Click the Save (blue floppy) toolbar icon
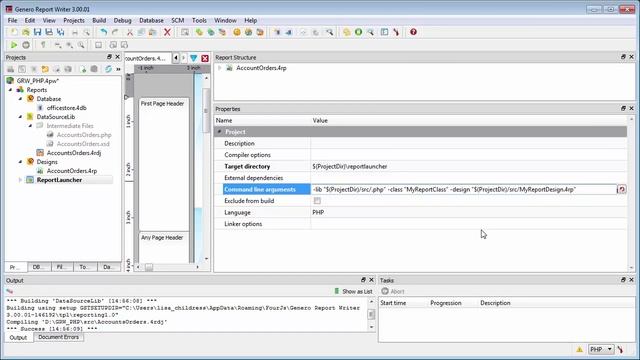This screenshot has height=360, width=640. click(x=38, y=32)
